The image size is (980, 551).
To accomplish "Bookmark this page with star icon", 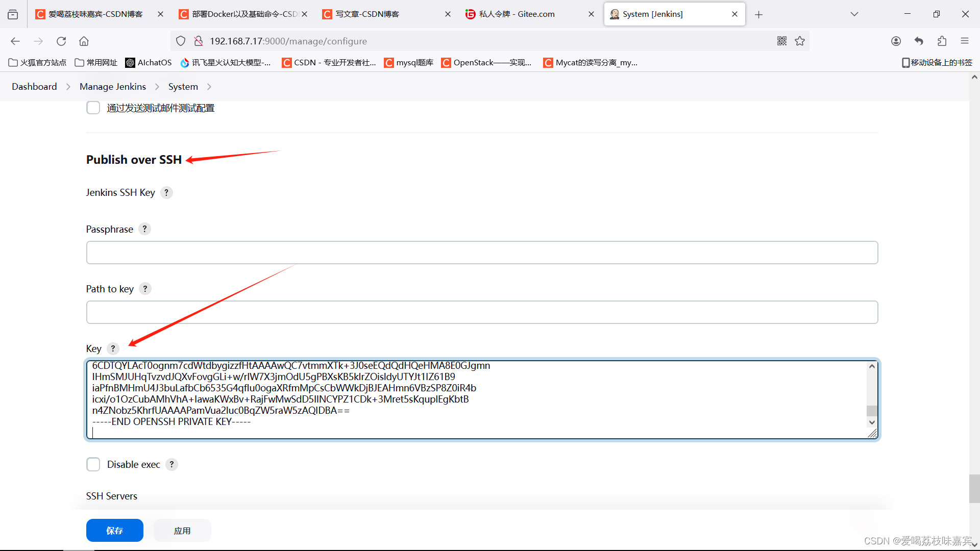I will point(800,41).
